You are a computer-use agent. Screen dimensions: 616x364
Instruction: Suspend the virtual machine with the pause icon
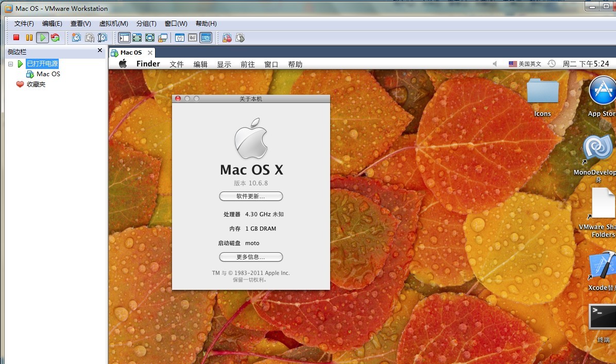[29, 38]
